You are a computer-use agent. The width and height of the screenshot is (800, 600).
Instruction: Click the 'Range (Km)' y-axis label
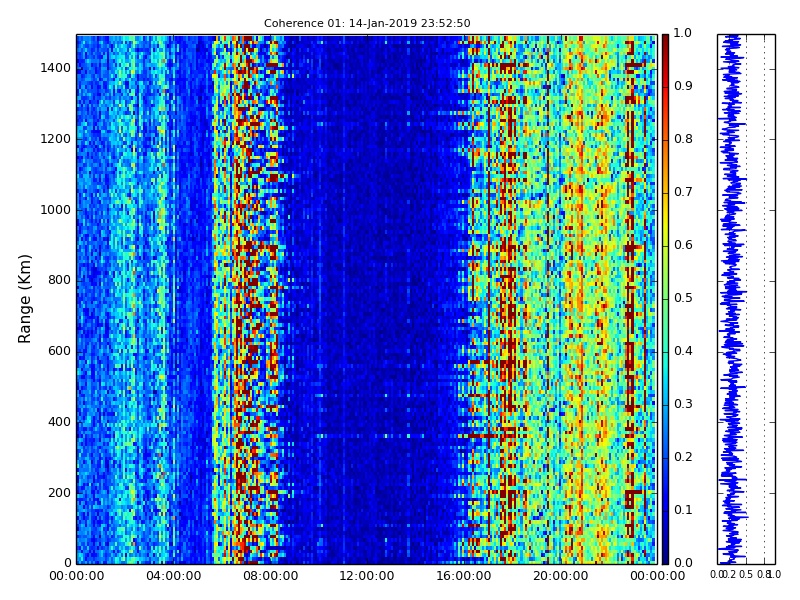[x=24, y=299]
